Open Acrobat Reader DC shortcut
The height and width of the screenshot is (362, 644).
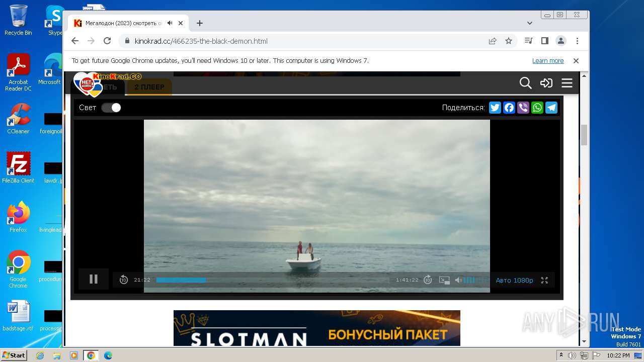tap(18, 73)
